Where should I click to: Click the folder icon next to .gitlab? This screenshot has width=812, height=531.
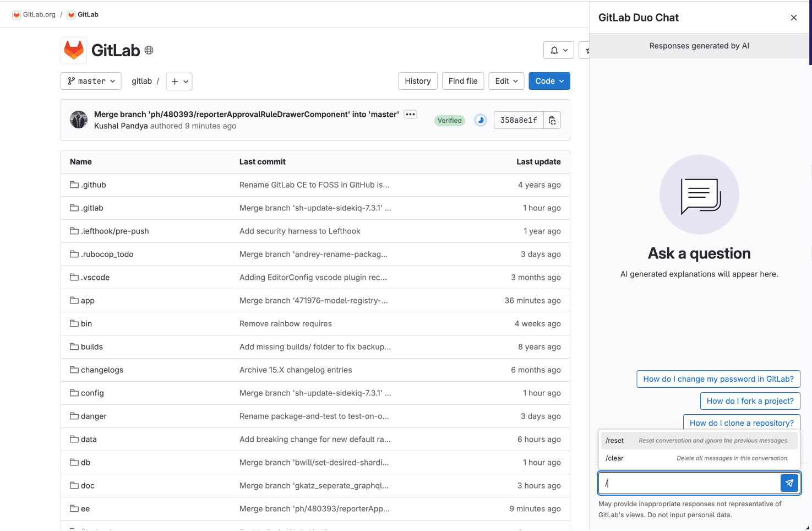click(74, 208)
